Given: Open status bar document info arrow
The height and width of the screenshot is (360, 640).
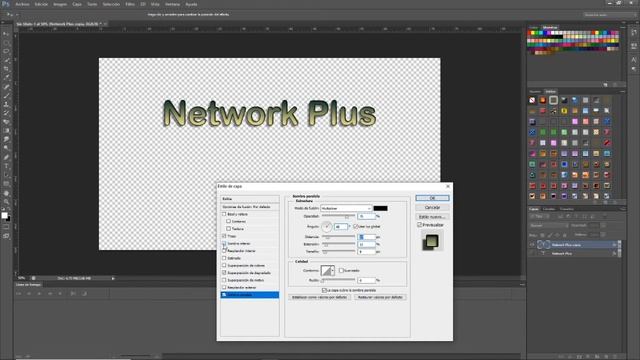Looking at the screenshot, I should [113, 278].
